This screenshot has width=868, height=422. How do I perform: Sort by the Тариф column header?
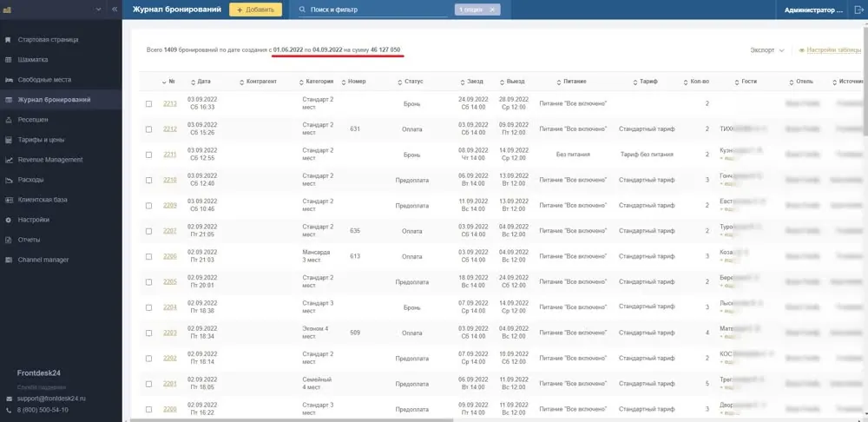point(645,82)
